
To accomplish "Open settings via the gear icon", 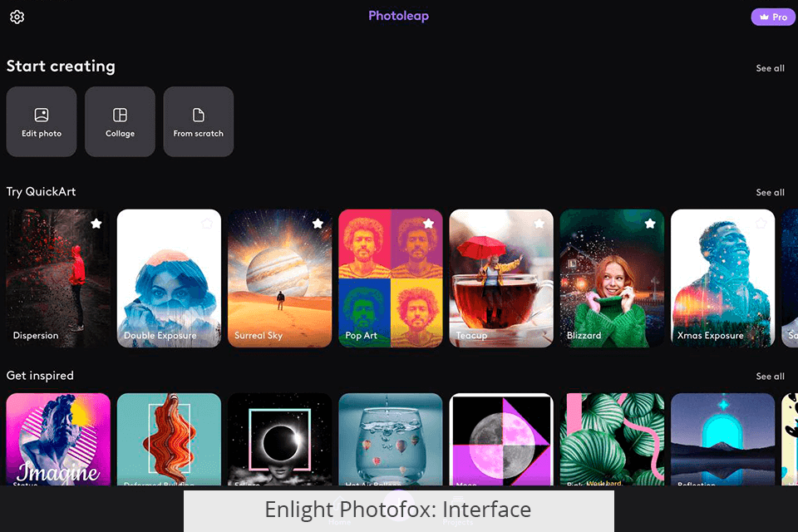I will pyautogui.click(x=17, y=17).
